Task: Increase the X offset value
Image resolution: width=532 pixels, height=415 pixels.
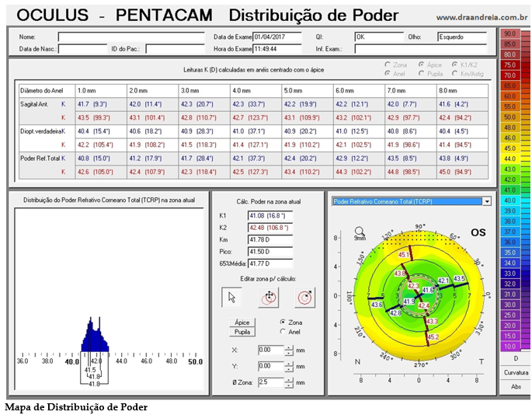Action: [x=288, y=347]
